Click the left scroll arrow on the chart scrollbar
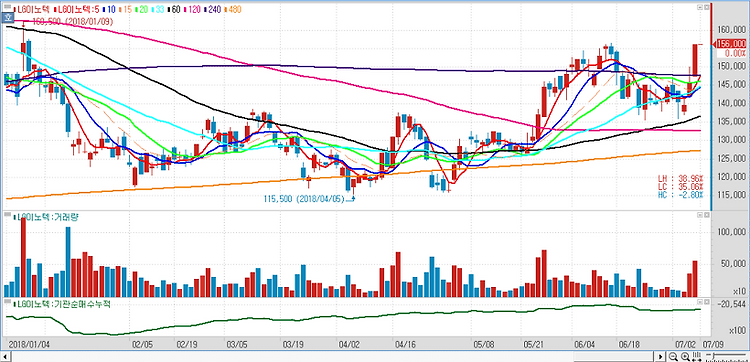The width and height of the screenshot is (750, 362). (5, 357)
